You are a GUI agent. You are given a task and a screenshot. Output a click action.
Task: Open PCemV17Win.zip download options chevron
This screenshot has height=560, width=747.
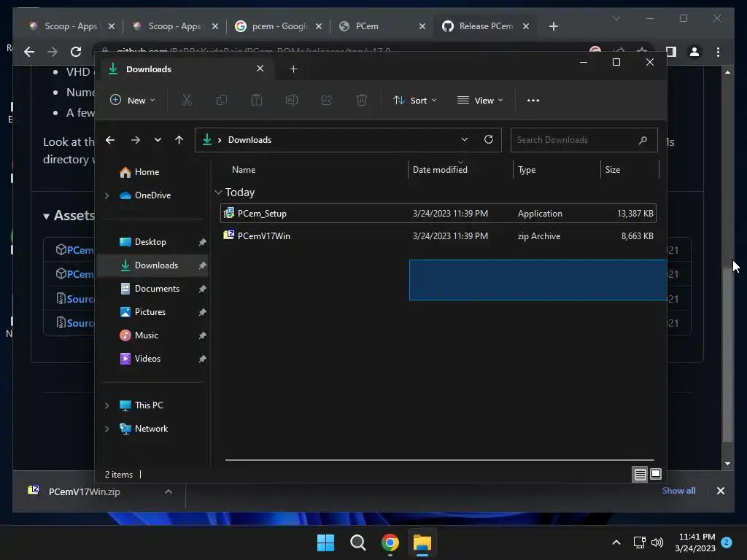point(169,491)
